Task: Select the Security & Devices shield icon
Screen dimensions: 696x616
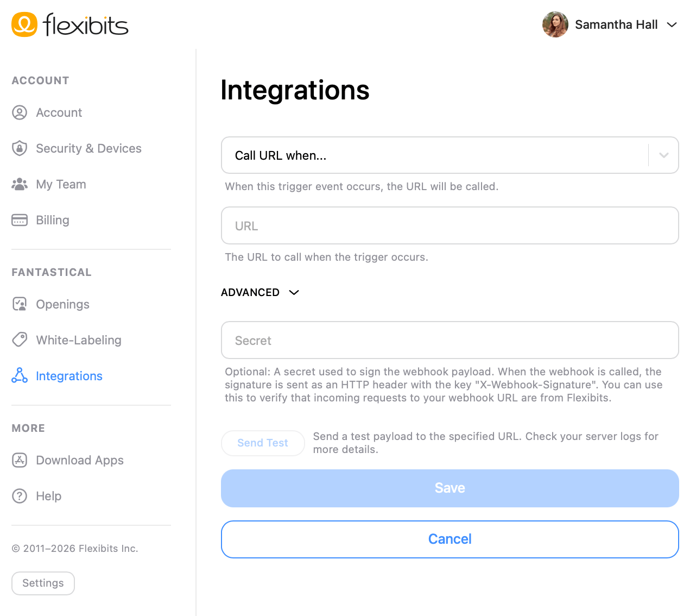Action: pyautogui.click(x=20, y=148)
